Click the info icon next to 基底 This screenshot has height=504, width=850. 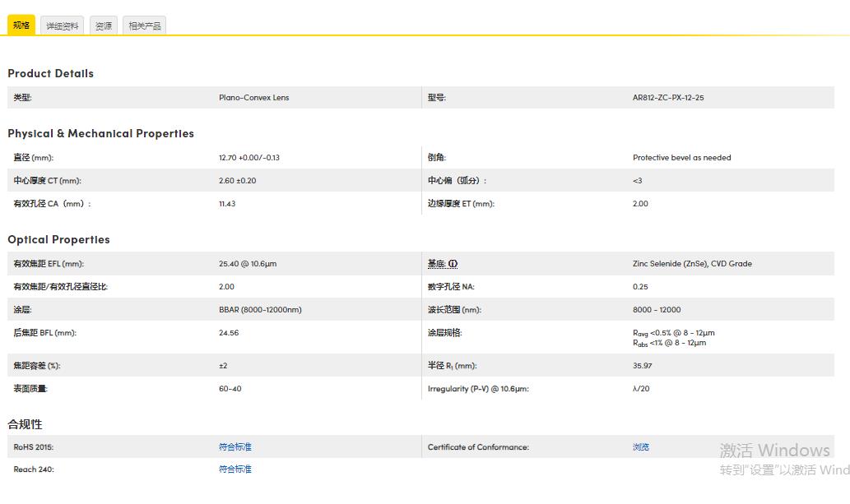pos(453,264)
